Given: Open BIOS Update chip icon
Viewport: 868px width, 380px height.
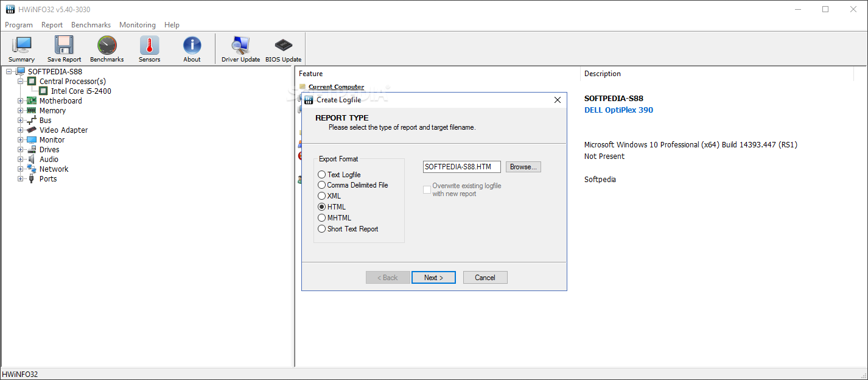Looking at the screenshot, I should pos(284,45).
